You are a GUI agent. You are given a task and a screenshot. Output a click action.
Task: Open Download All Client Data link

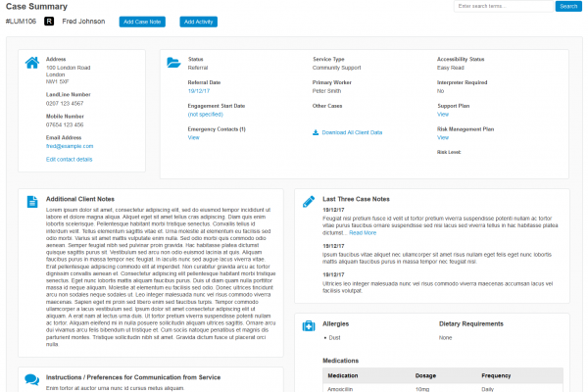coord(352,132)
